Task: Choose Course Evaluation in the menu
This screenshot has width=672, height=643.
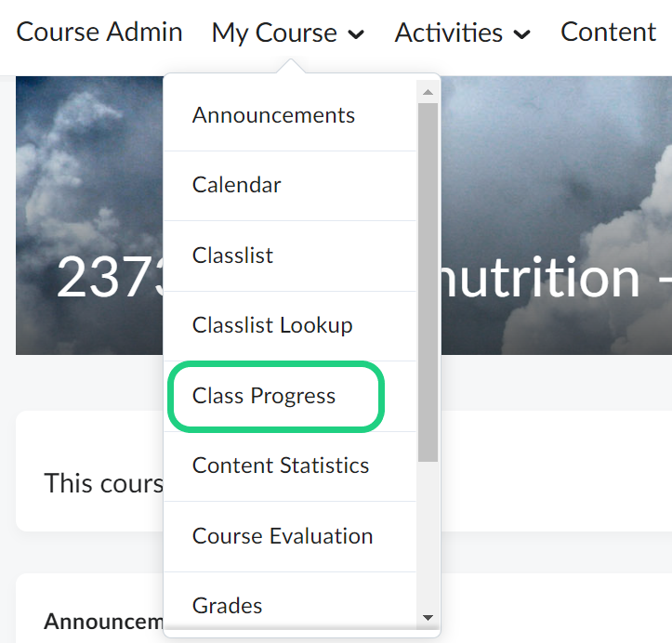Action: click(x=283, y=536)
